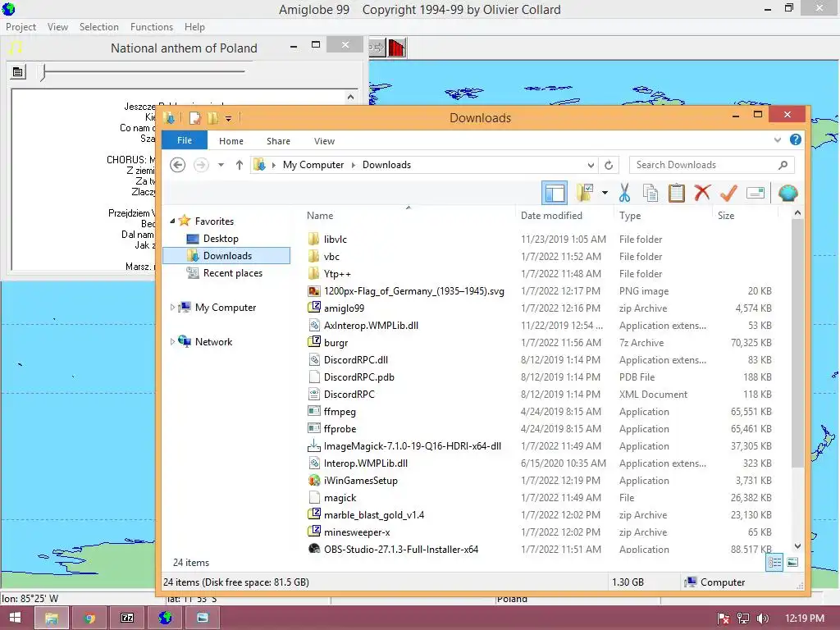Switch to Details view layout button
The width and height of the screenshot is (840, 630).
click(x=774, y=563)
